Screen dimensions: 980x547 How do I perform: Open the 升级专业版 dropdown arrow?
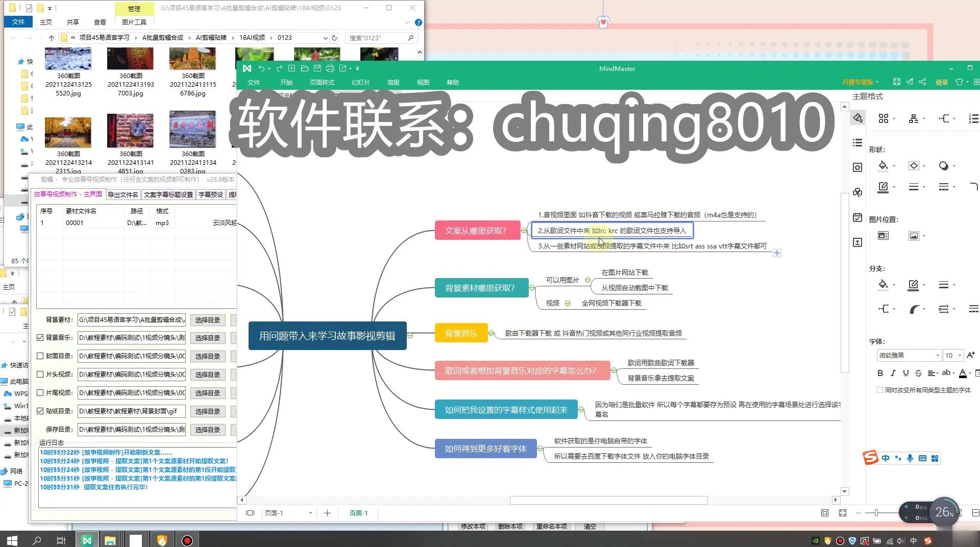877,82
